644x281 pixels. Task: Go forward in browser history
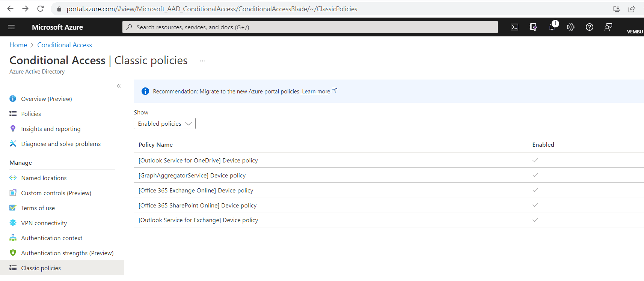point(25,9)
